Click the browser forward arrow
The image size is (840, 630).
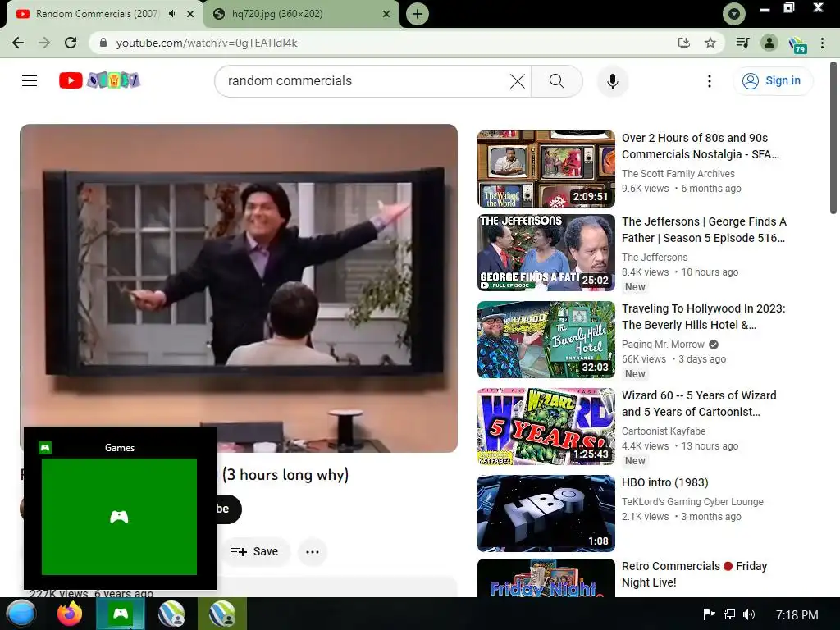click(x=44, y=43)
